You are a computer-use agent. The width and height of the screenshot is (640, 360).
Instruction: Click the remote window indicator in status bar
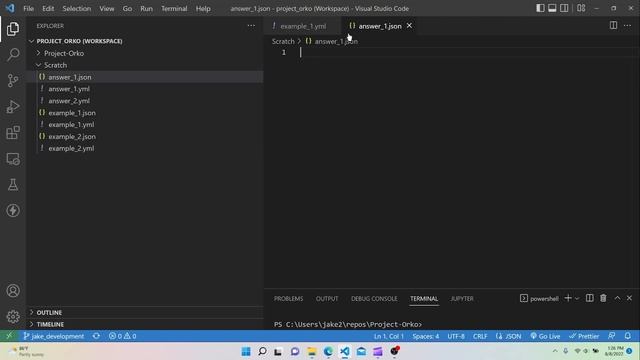point(9,336)
